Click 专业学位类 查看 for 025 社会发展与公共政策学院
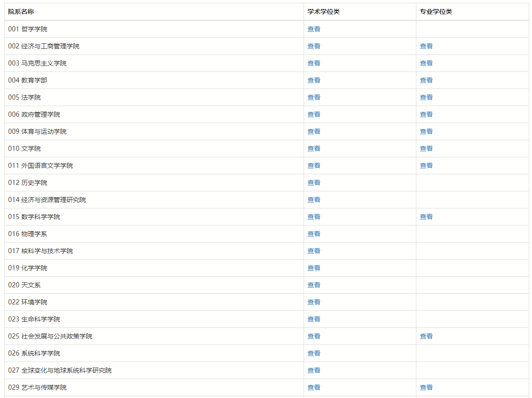The width and height of the screenshot is (532, 398). [426, 336]
